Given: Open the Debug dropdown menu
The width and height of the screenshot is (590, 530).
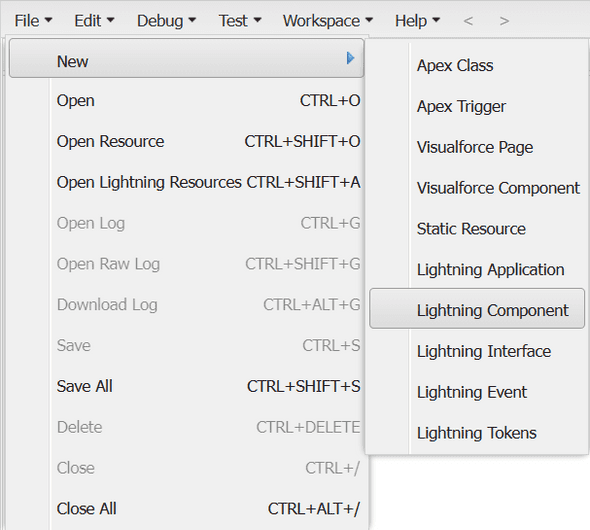Looking at the screenshot, I should (166, 21).
